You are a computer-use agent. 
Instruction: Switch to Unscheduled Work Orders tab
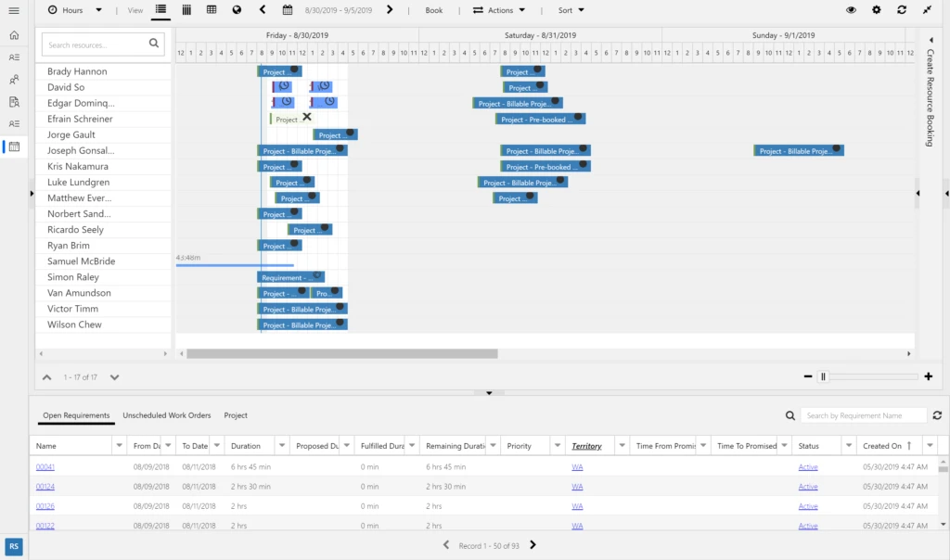[x=167, y=415]
